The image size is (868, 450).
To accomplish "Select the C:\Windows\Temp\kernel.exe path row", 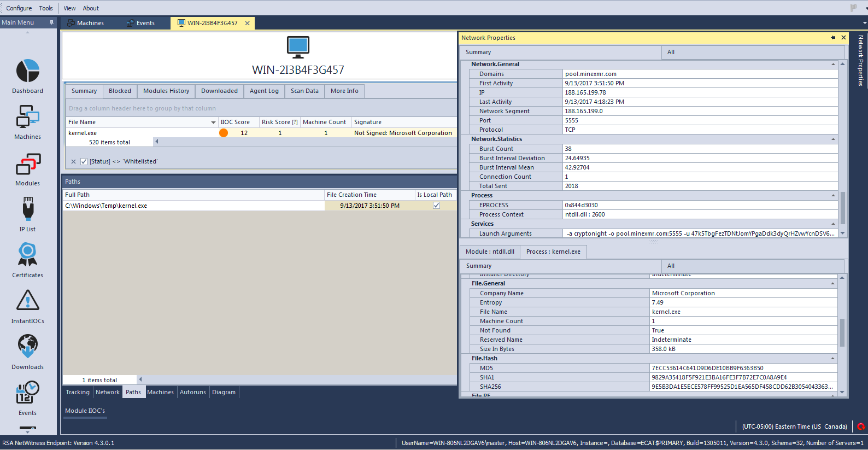I will click(191, 206).
